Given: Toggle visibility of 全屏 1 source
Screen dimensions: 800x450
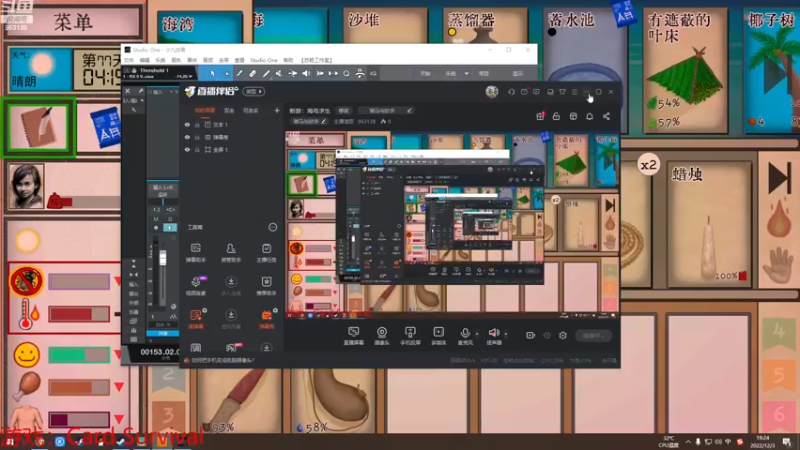Looking at the screenshot, I should [187, 150].
